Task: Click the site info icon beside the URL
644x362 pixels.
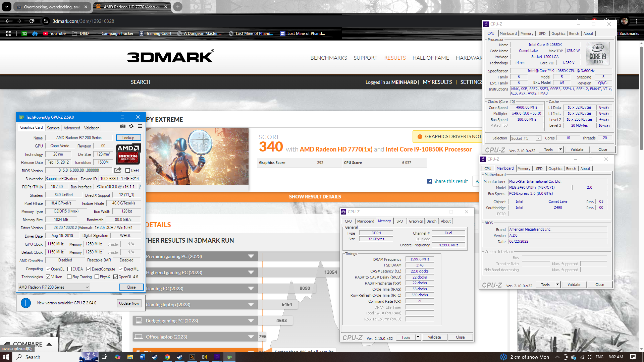Action: [46, 21]
